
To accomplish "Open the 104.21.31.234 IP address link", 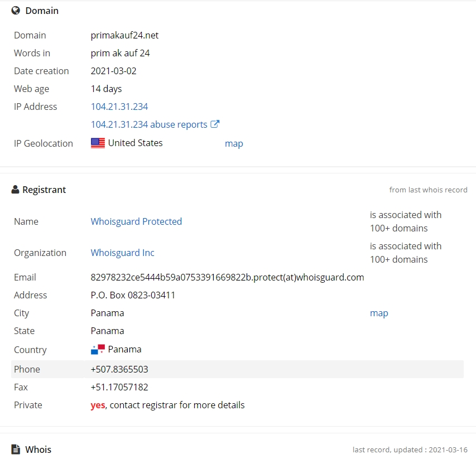I will coord(119,107).
